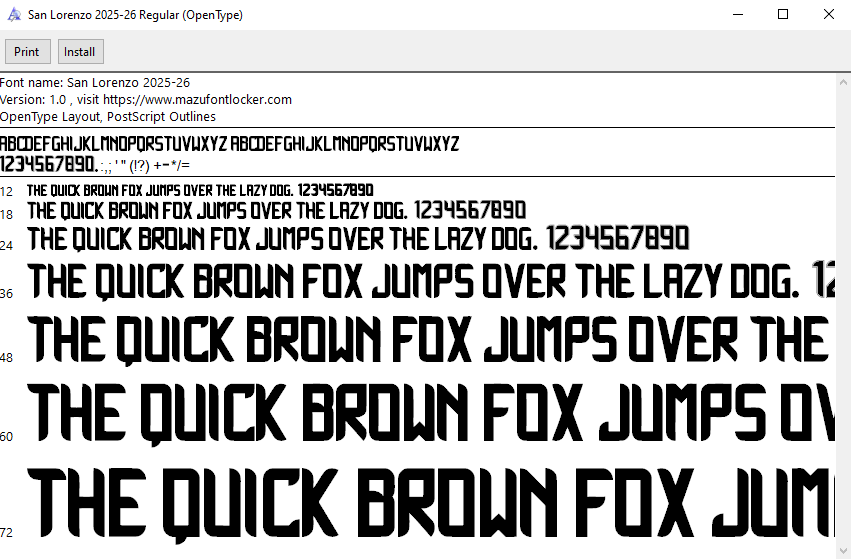Click the alphabet character sample line
Viewport: 851px width, 559px height.
pyautogui.click(x=230, y=143)
